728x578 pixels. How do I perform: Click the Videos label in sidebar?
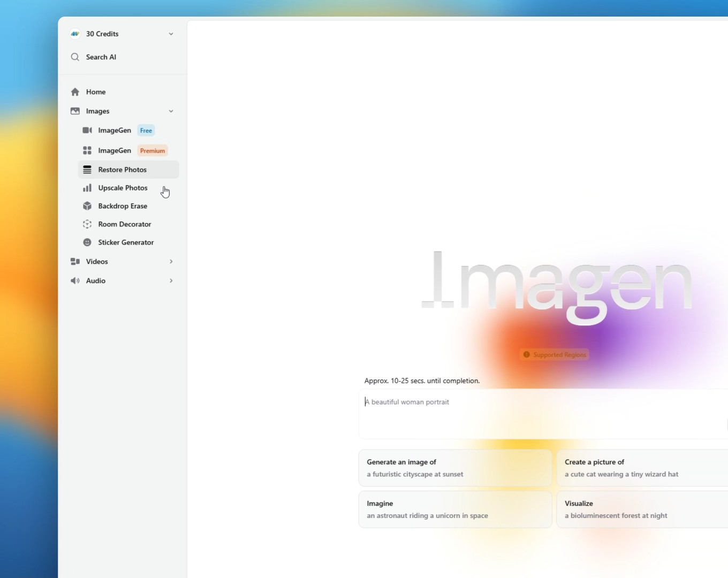point(97,262)
